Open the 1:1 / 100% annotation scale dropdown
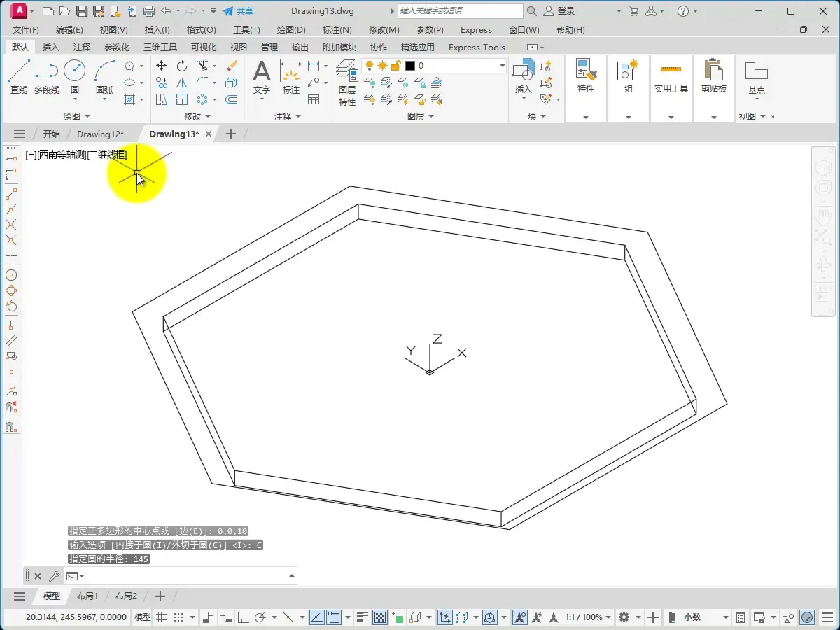Viewport: 840px width, 630px height. [x=588, y=617]
